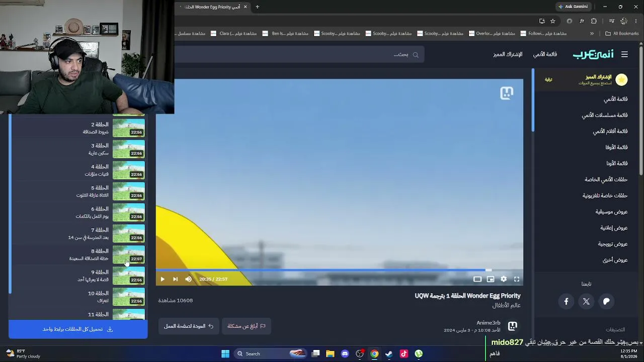Click the search magnifier icon
644x362 pixels.
416,54
